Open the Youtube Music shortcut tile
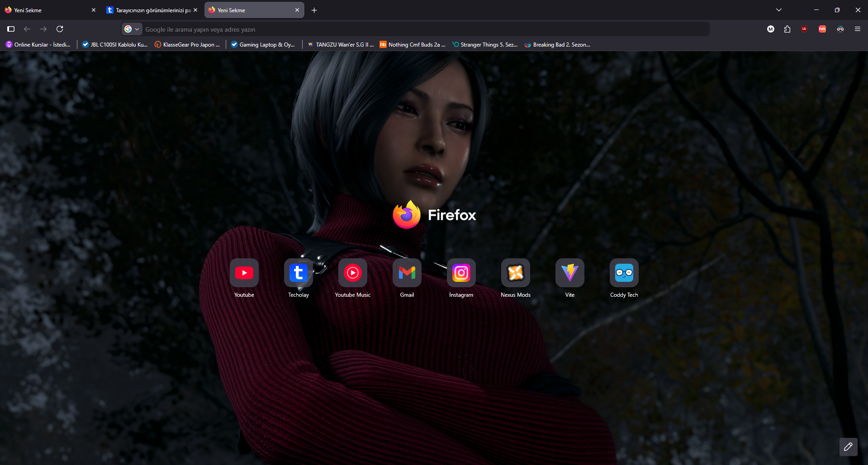 (x=353, y=273)
